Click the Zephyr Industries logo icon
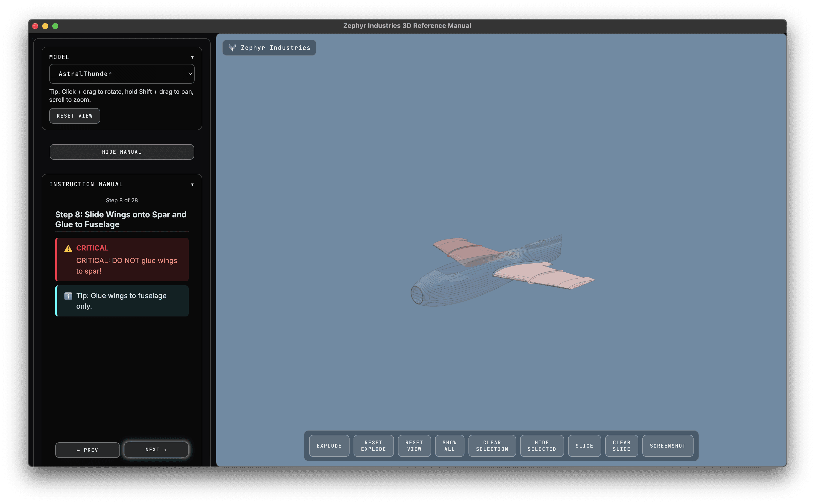The image size is (815, 504). 232,48
